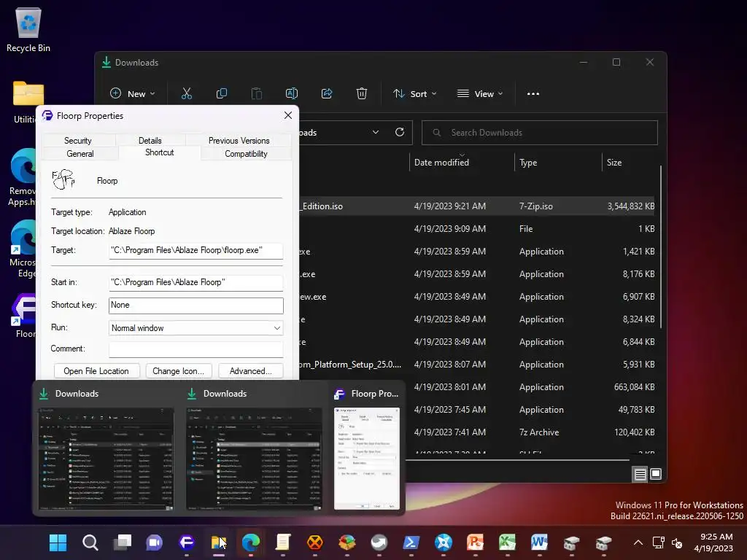Switch to details view layout icon
Viewport: 747px width, 560px height.
point(640,474)
